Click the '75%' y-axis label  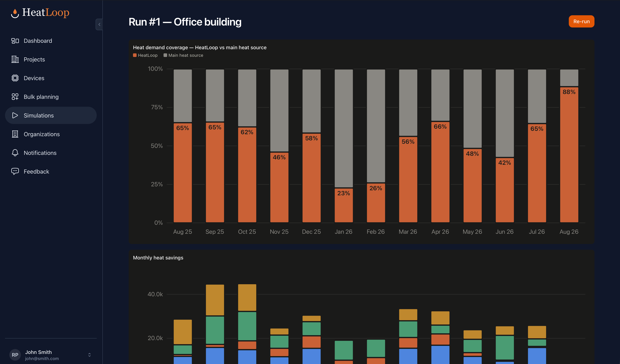(x=157, y=107)
